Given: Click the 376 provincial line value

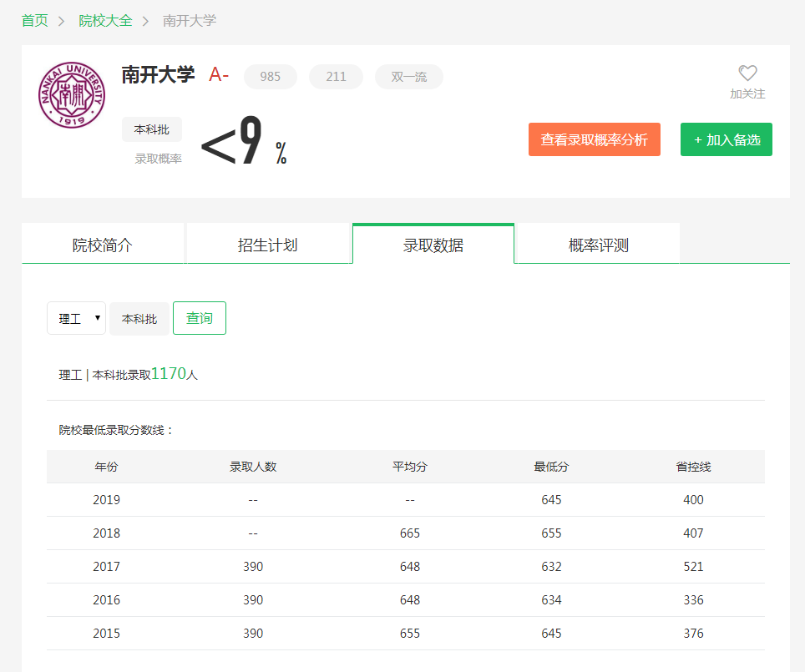Looking at the screenshot, I should [x=693, y=633].
